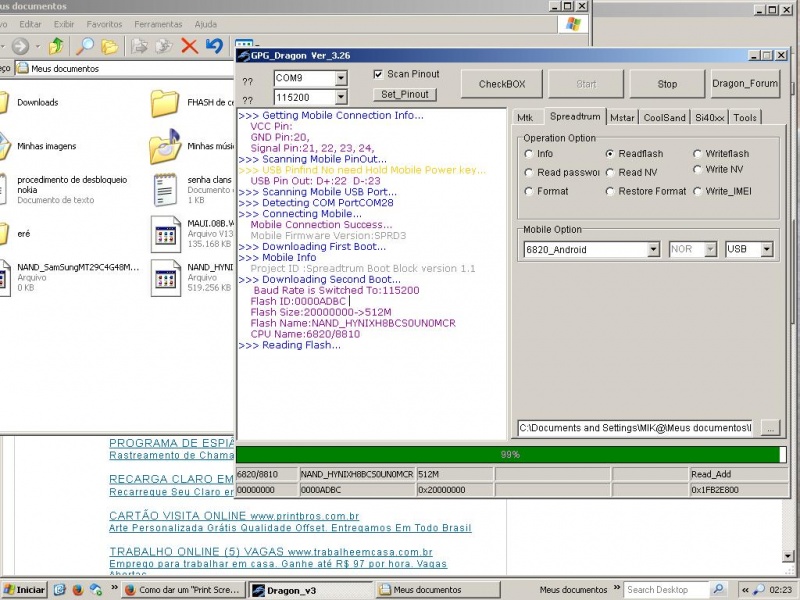Screen dimensions: 800x600
Task: Expand hidden system tray icons chevron
Action: coord(745,590)
